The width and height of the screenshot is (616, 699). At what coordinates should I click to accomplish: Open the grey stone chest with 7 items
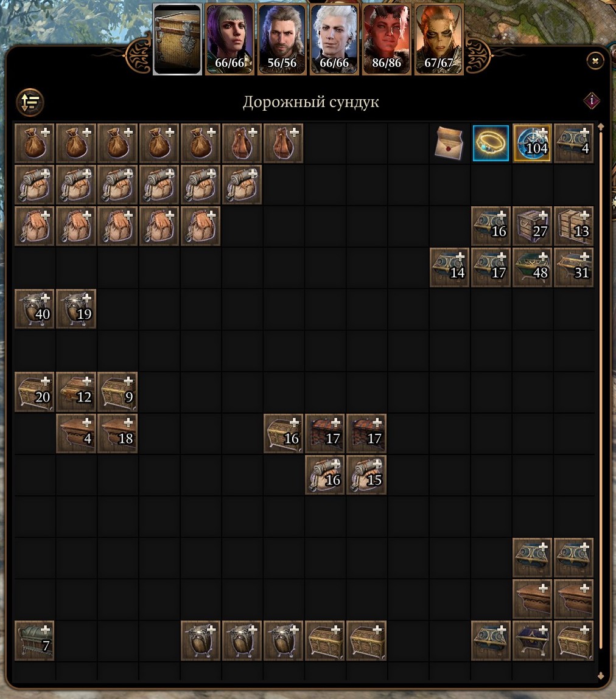34,640
